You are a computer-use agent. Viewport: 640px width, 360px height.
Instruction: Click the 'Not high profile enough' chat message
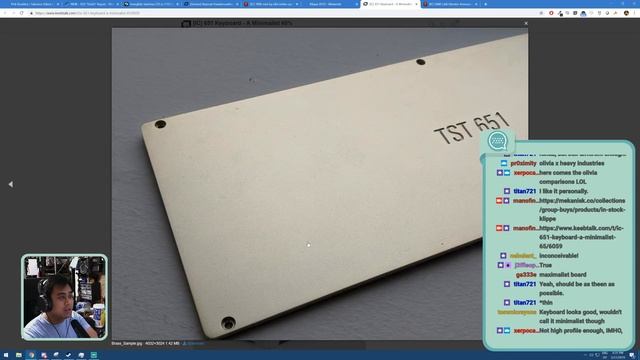click(x=580, y=331)
